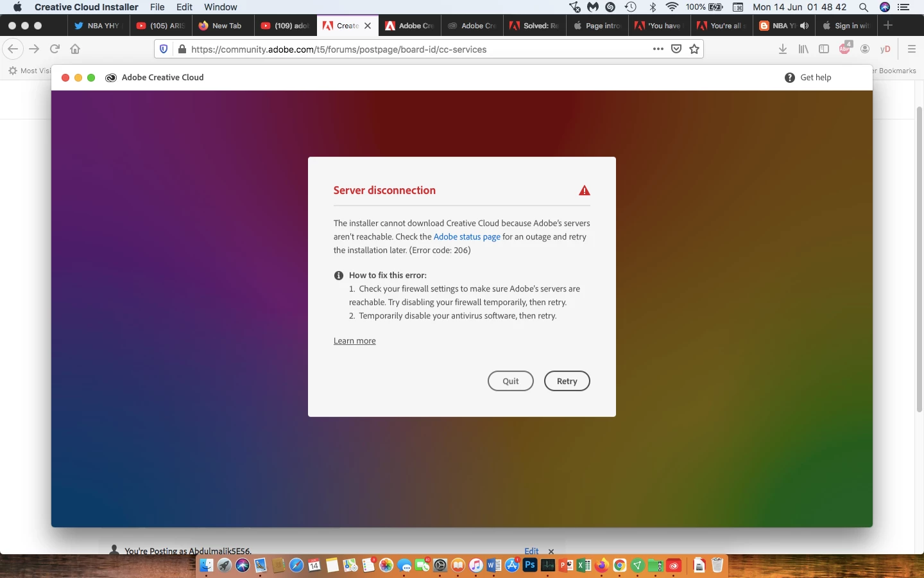Image resolution: width=924 pixels, height=578 pixels.
Task: Switch to the Solved: Re Adobe tab
Action: (535, 26)
